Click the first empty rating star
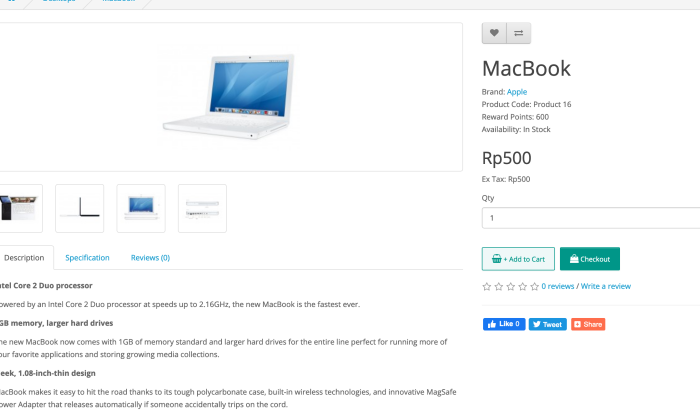Image resolution: width=700 pixels, height=410 pixels. 487,286
